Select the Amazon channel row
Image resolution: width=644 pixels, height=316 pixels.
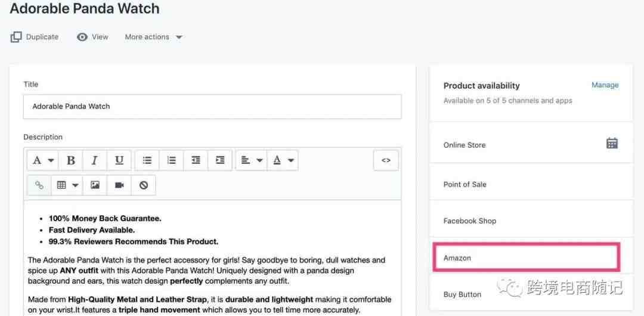coord(526,258)
